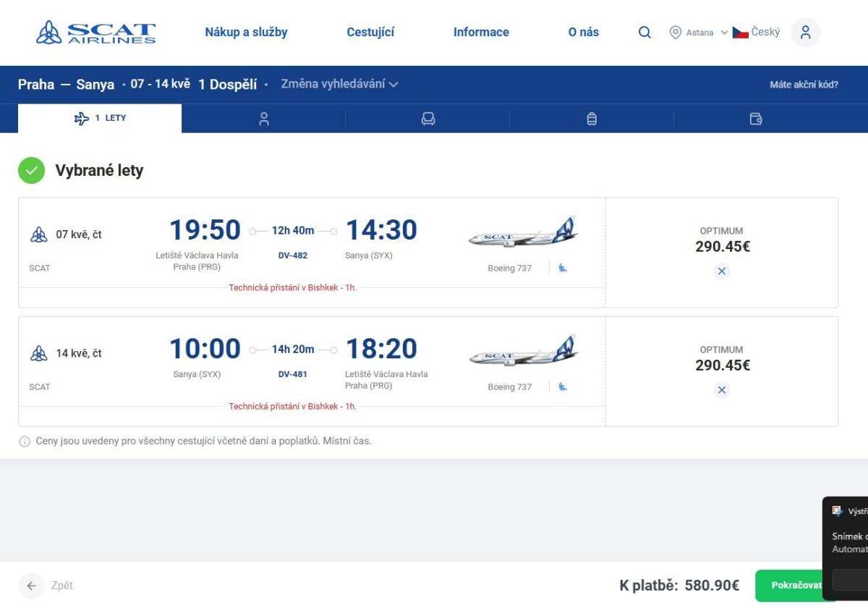Open Nákup a služby menu

[x=246, y=33]
